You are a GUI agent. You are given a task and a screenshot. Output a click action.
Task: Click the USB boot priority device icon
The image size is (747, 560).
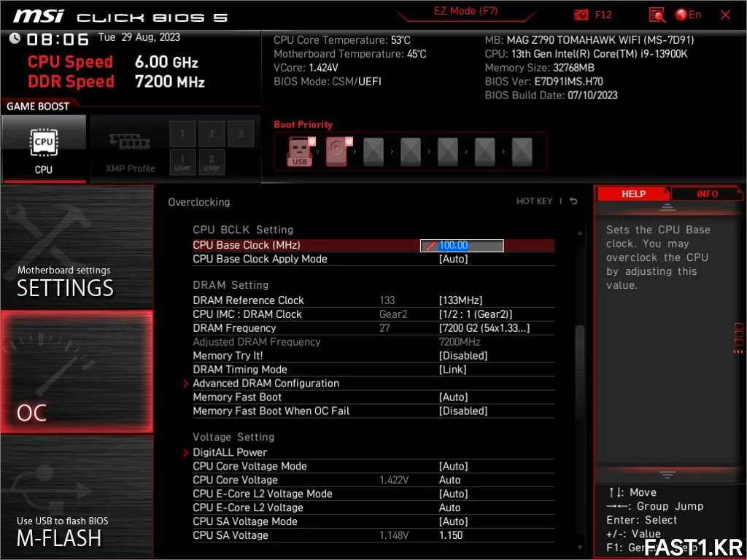[x=300, y=152]
